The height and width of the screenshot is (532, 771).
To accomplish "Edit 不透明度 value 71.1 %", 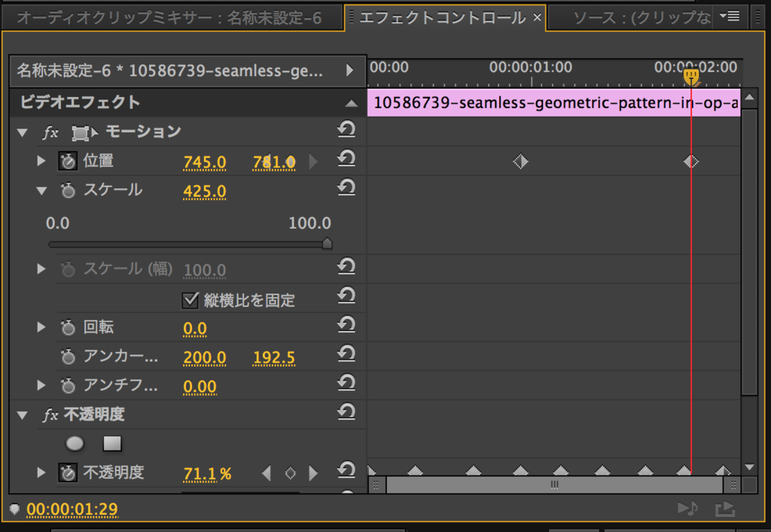I will pyautogui.click(x=207, y=474).
